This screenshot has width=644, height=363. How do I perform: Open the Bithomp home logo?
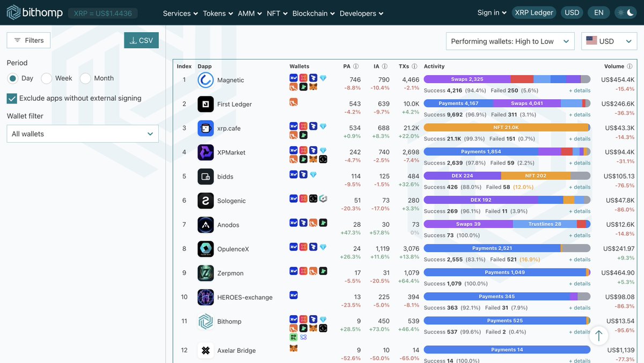(35, 12)
